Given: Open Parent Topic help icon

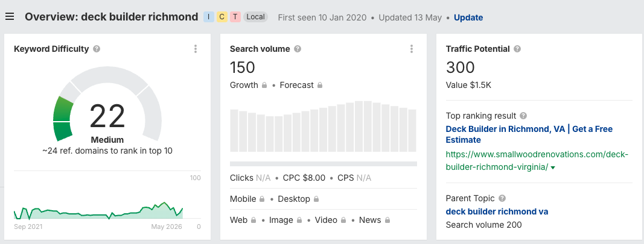Looking at the screenshot, I should pos(502,198).
